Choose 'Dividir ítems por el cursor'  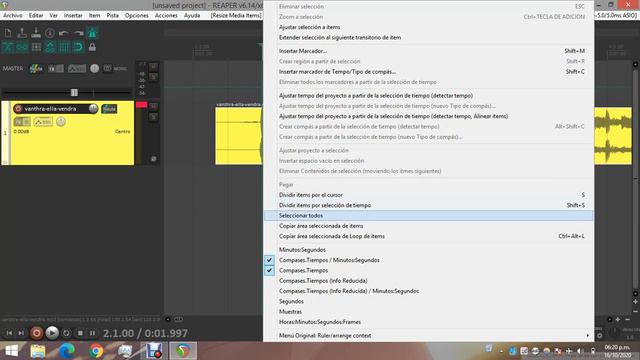[429, 195]
